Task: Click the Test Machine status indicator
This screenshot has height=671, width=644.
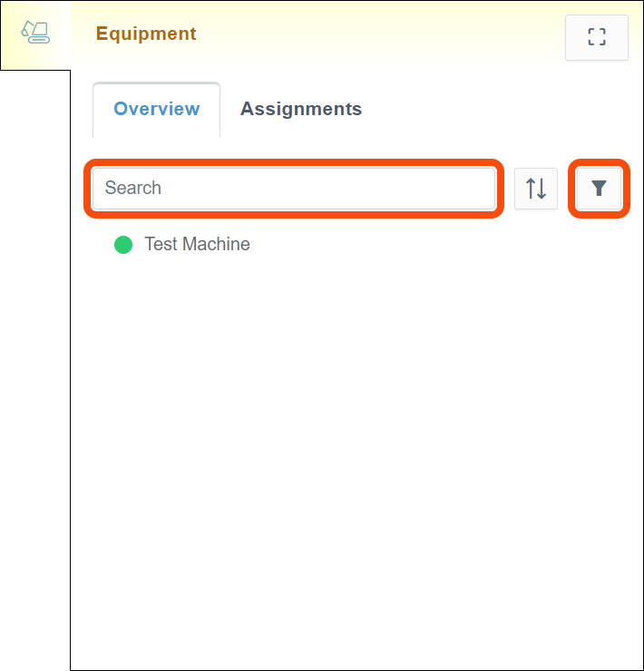Action: tap(123, 245)
